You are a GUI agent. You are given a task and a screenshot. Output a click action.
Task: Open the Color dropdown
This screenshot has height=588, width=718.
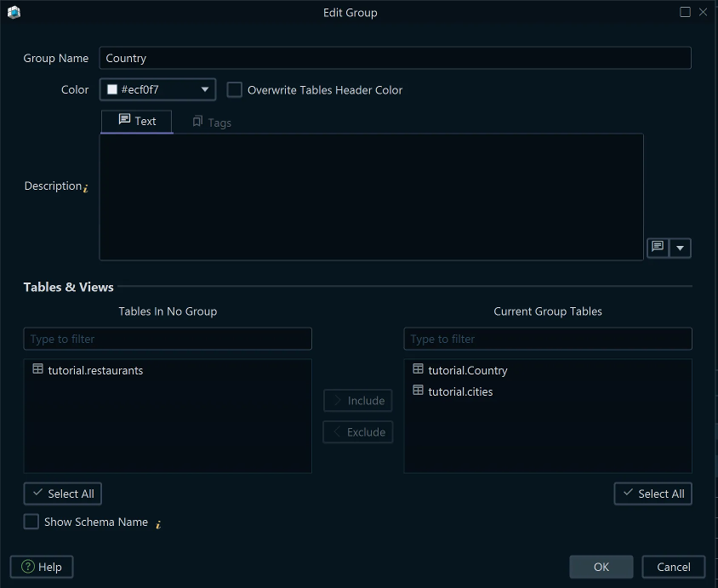[204, 89]
